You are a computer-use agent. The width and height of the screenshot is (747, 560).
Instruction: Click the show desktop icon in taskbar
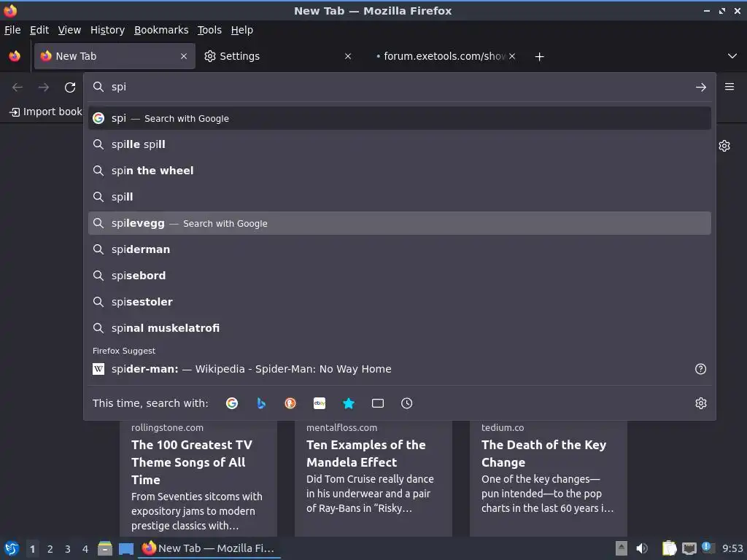pos(125,548)
